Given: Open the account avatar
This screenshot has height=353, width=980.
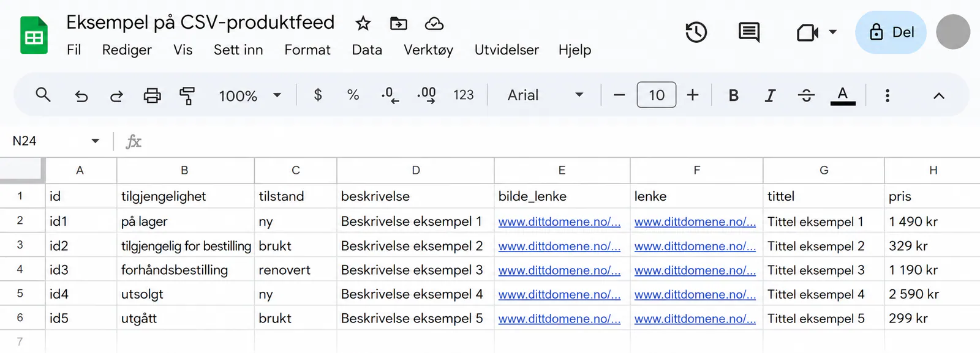Looking at the screenshot, I should [x=953, y=32].
